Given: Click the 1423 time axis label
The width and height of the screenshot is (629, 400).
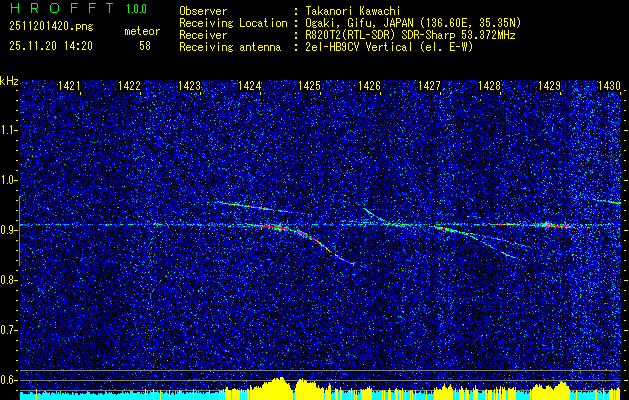Looking at the screenshot, I should click(189, 86).
